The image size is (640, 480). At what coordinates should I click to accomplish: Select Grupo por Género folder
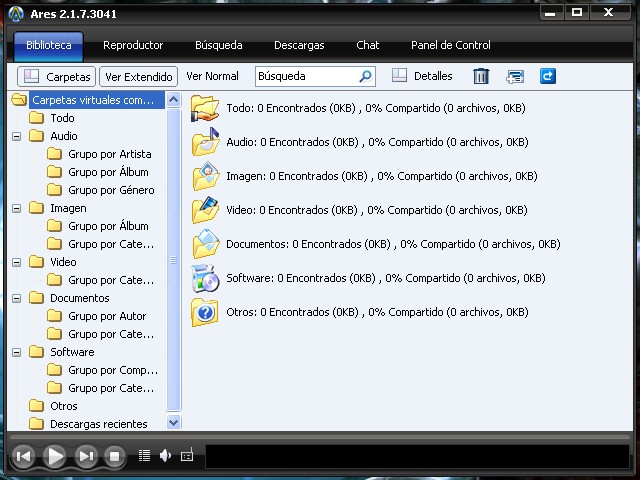tap(111, 190)
